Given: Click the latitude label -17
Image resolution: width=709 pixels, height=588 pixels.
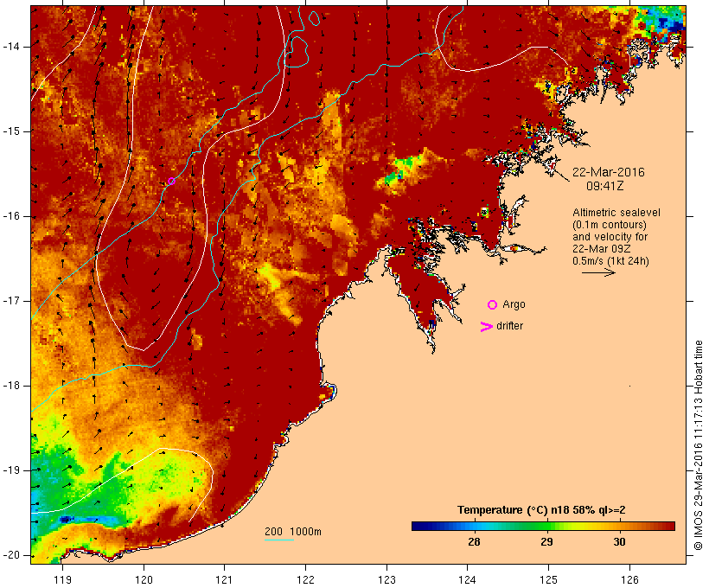Looking at the screenshot, I should (x=11, y=301).
